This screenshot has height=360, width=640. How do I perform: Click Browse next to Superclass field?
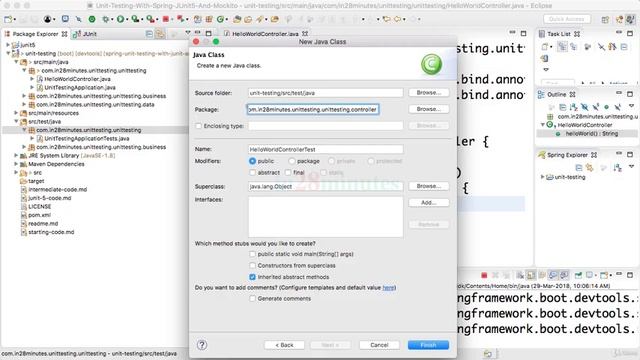[429, 186]
